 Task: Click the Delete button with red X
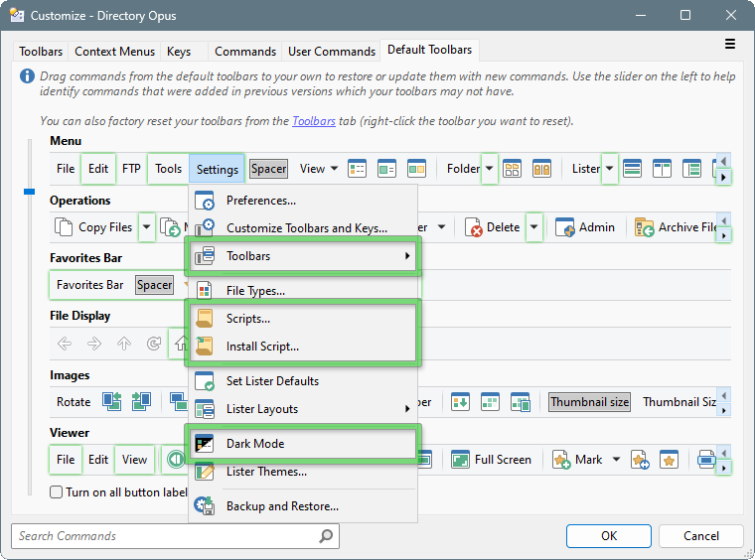click(x=492, y=227)
